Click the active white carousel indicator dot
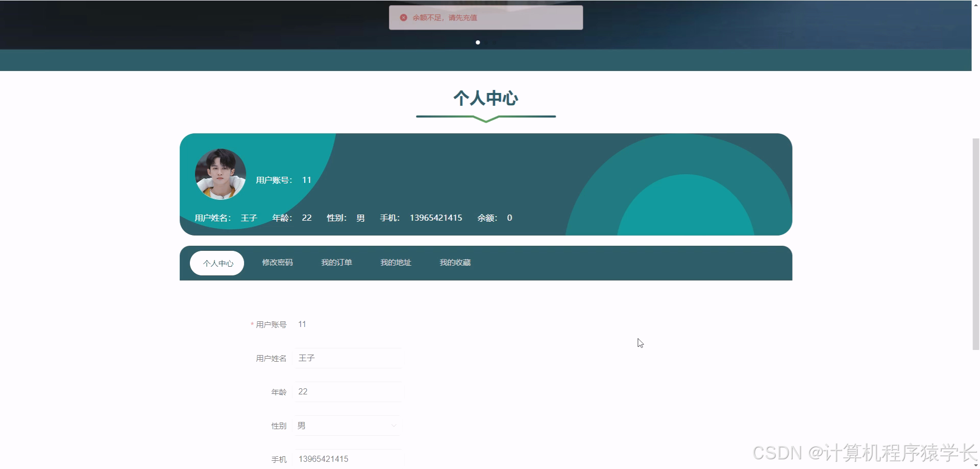980x469 pixels. pos(478,42)
